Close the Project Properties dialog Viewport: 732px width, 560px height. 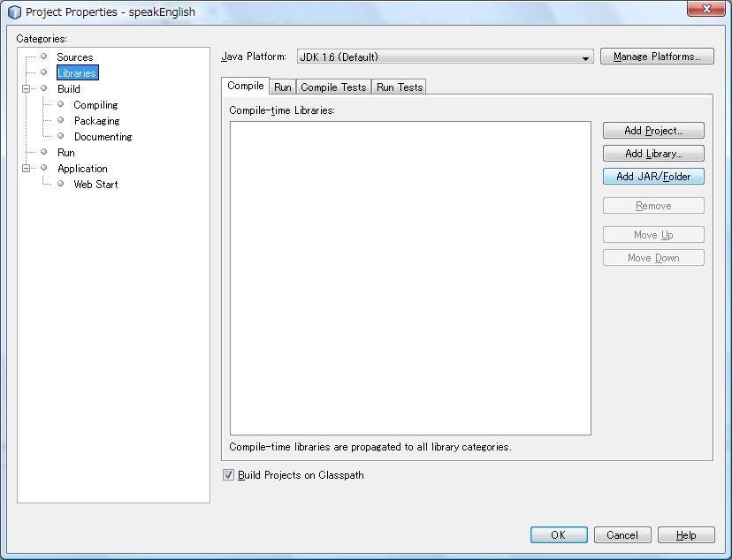[x=705, y=8]
